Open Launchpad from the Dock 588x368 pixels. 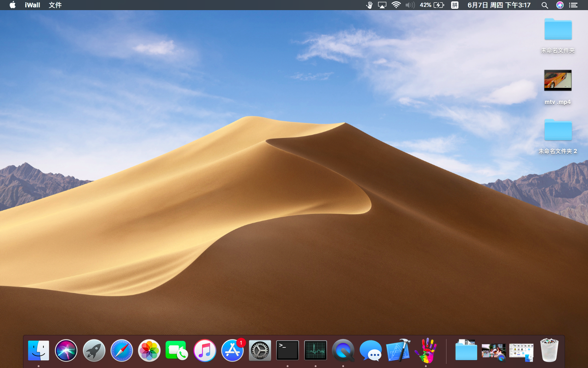click(x=94, y=351)
